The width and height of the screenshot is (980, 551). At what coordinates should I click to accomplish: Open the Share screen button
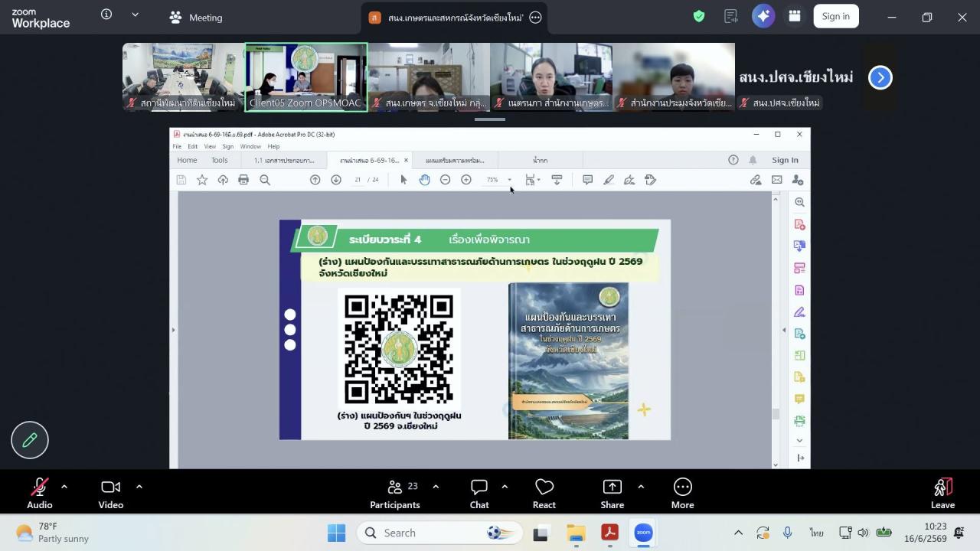pos(612,494)
